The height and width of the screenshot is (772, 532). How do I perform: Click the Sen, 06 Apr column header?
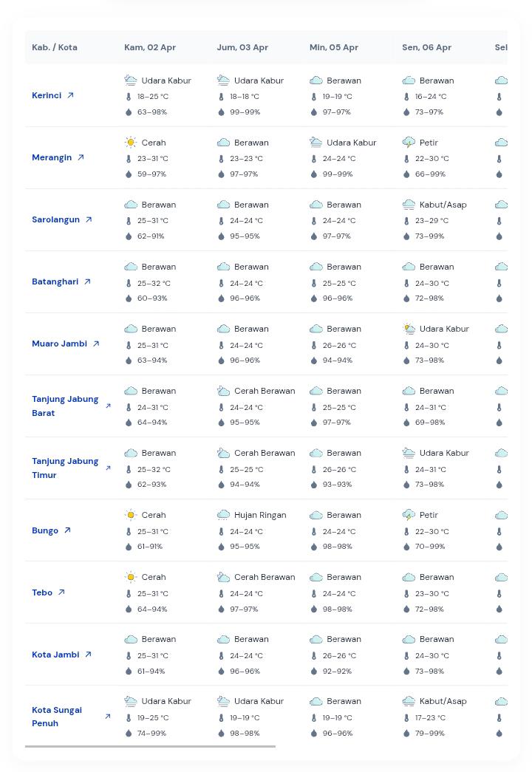click(x=426, y=47)
